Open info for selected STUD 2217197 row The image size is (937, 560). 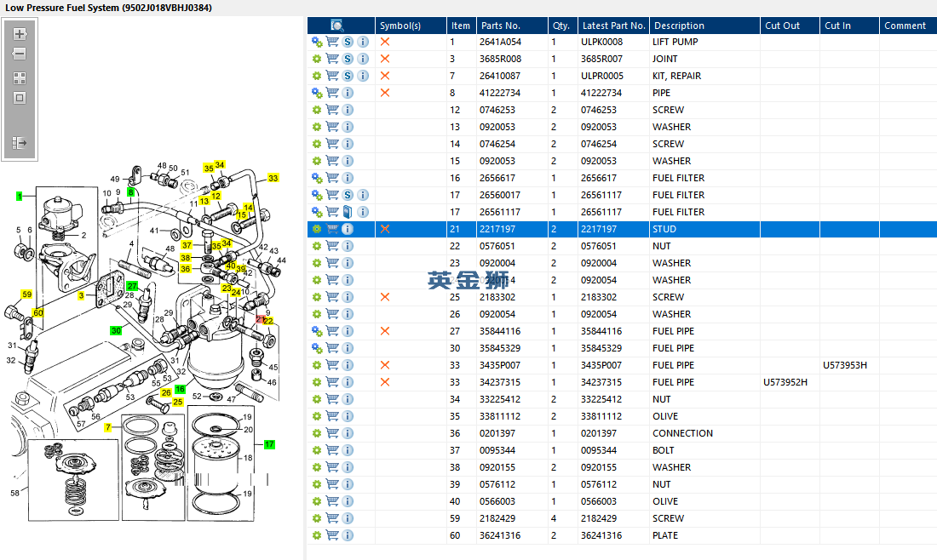pos(348,229)
